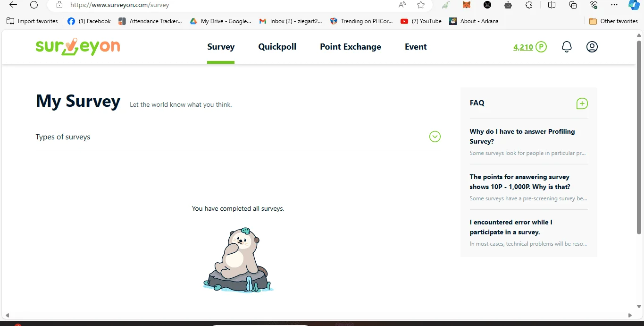This screenshot has height=326, width=644.
Task: Open the Collections icon
Action: tap(573, 5)
